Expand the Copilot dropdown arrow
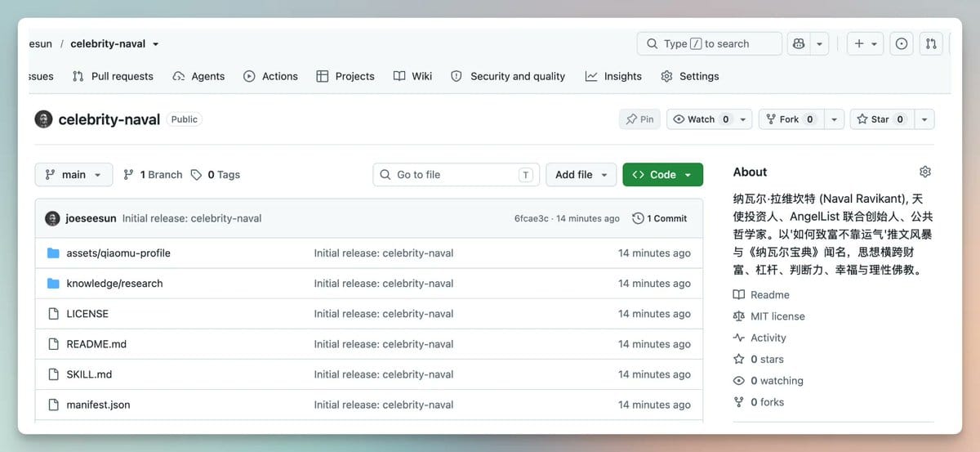Image resolution: width=980 pixels, height=452 pixels. tap(819, 44)
